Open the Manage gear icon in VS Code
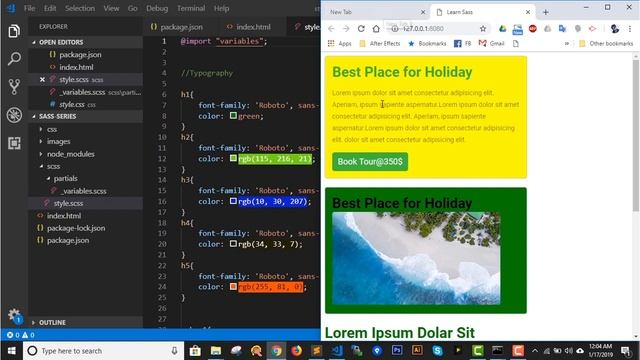This screenshot has width=640, height=360. coord(14,316)
